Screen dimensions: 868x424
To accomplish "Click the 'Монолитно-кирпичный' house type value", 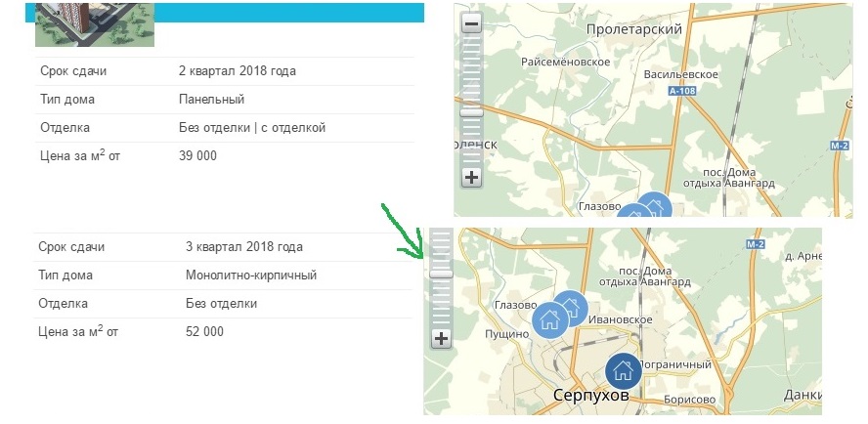I will coord(251,276).
